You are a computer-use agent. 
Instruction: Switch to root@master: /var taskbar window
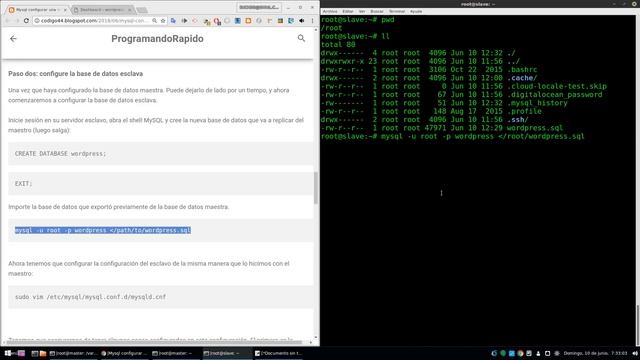pos(73,353)
